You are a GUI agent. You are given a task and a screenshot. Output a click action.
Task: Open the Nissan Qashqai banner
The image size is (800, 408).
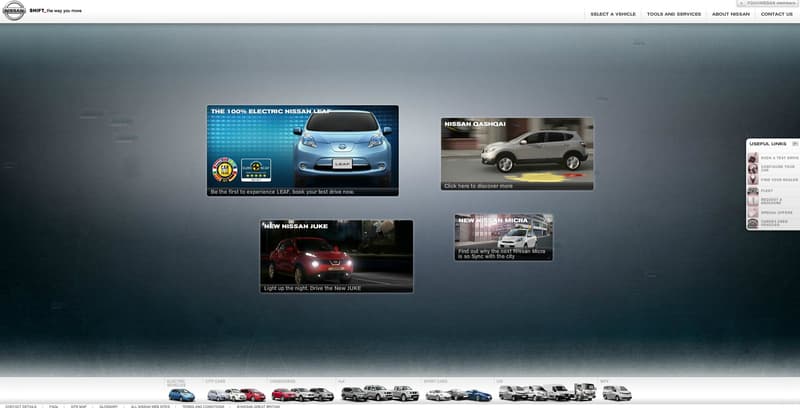tap(517, 154)
